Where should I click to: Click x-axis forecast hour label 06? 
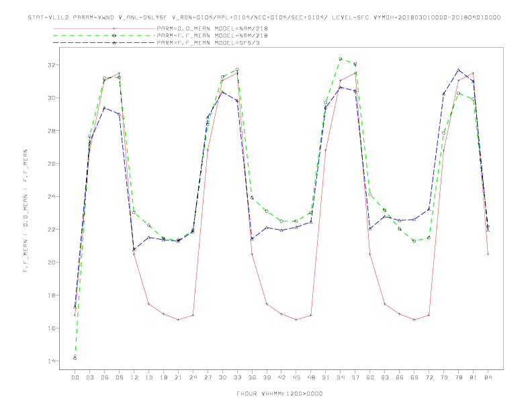[105, 377]
